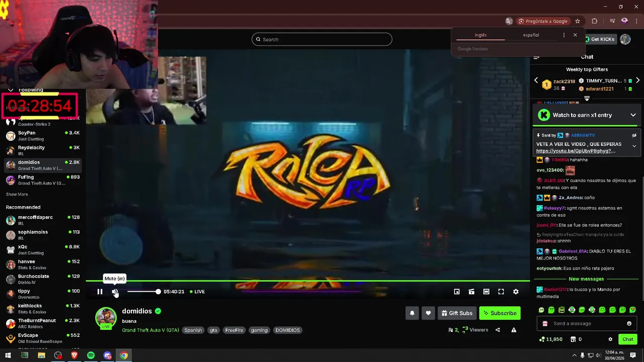The image size is (644, 362).
Task: Select the gaming tag
Action: [x=259, y=330]
